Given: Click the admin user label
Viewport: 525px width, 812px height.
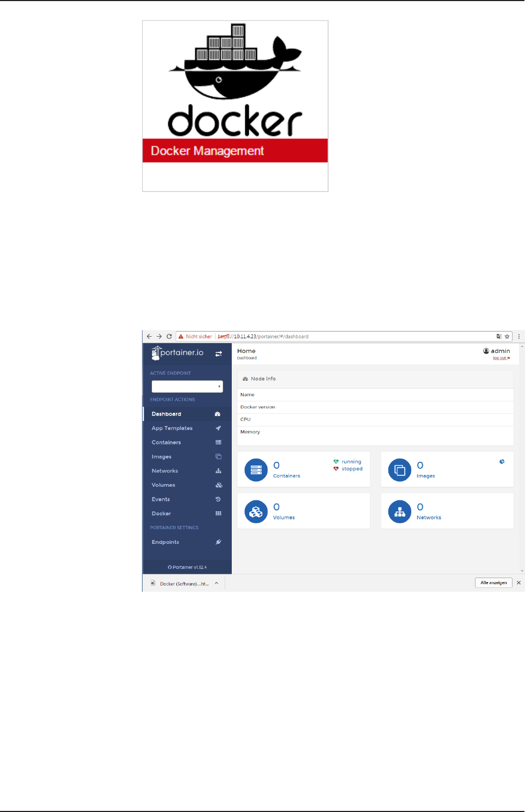Looking at the screenshot, I should (497, 351).
